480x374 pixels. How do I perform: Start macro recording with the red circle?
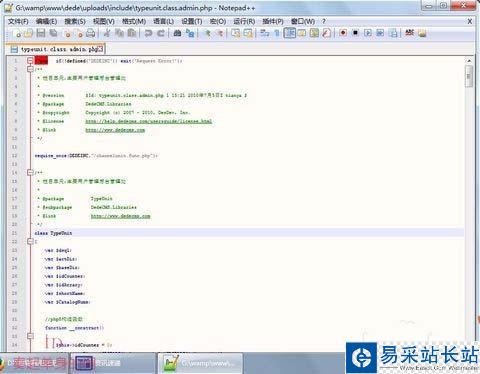tap(343, 33)
